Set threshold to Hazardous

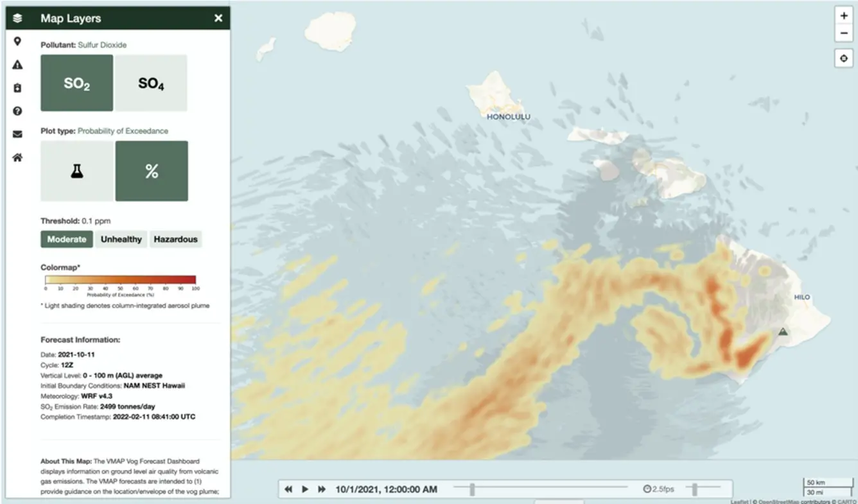(175, 239)
